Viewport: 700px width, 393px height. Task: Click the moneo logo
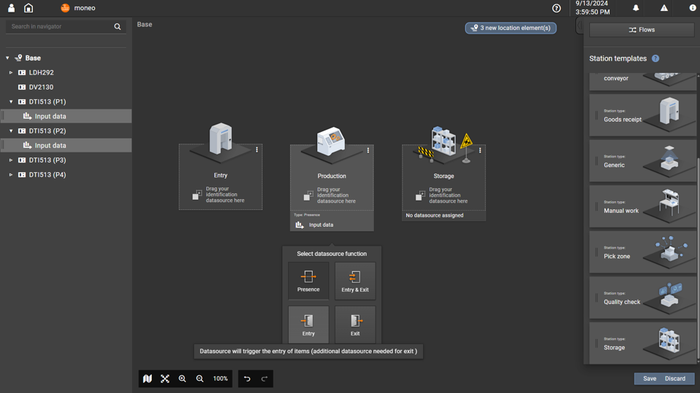[65, 8]
